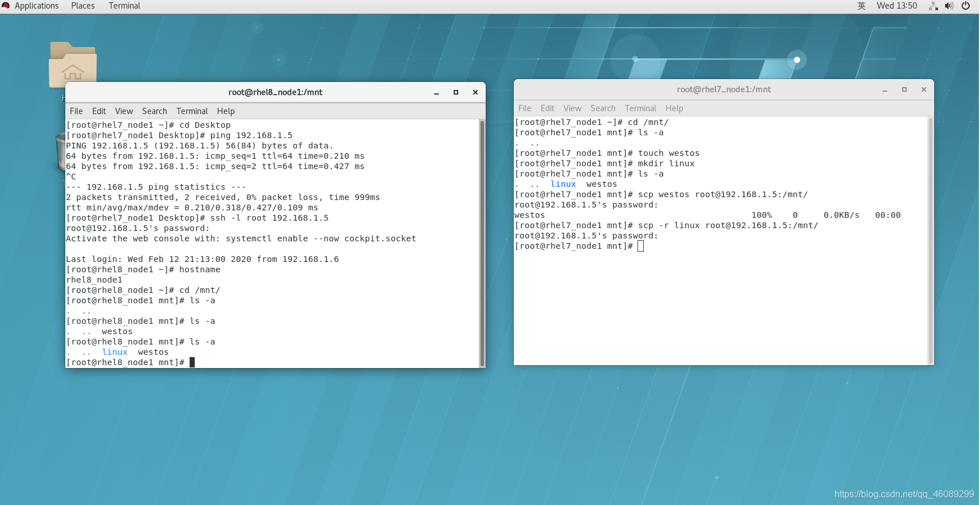Open View menu in rhel8_node1 terminal
The height and width of the screenshot is (505, 980).
pyautogui.click(x=124, y=111)
